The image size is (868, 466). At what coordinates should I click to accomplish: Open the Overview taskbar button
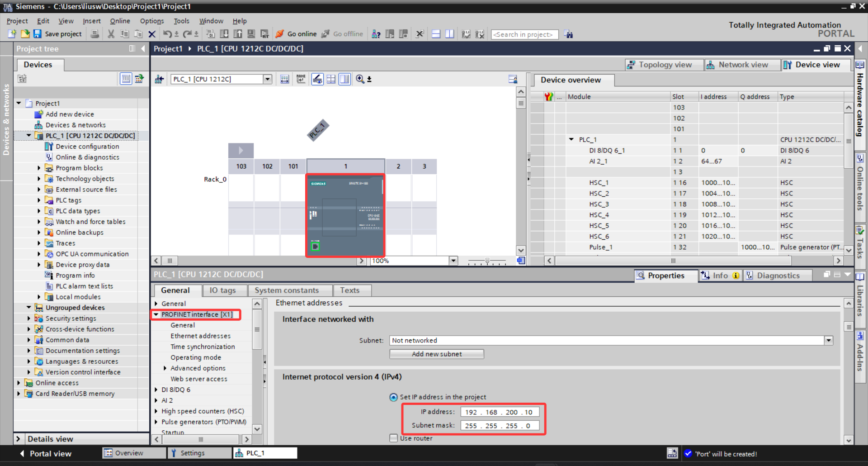click(x=134, y=453)
